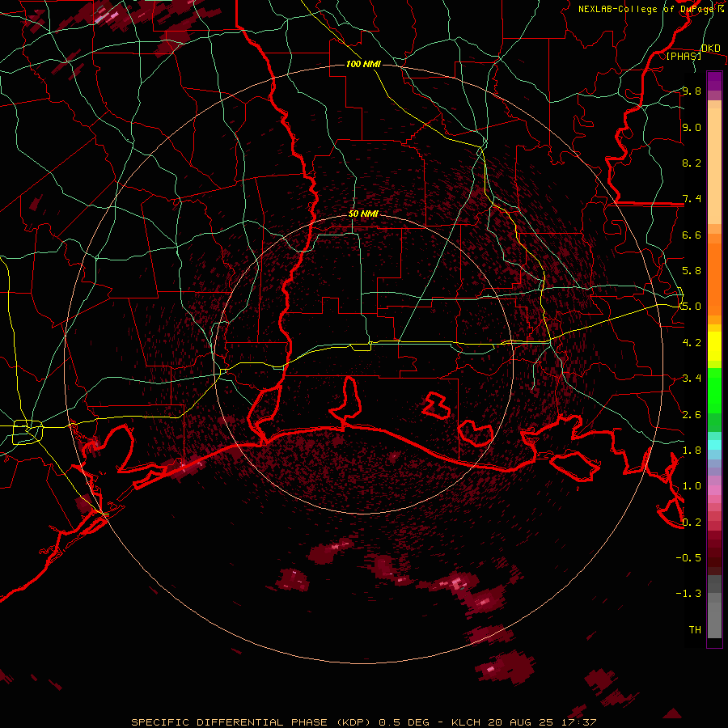The width and height of the screenshot is (728, 728).
Task: Click the 1.8 value on color scale
Action: [692, 450]
